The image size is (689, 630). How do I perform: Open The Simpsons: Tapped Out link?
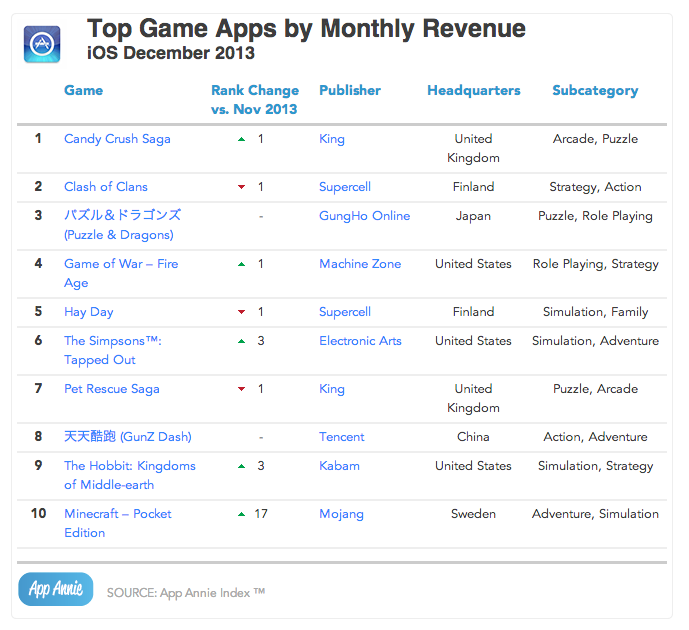(113, 350)
